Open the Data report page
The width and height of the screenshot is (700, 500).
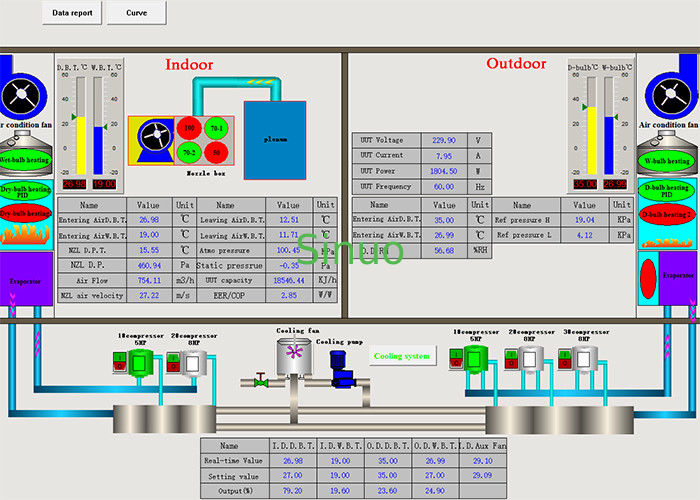(72, 14)
